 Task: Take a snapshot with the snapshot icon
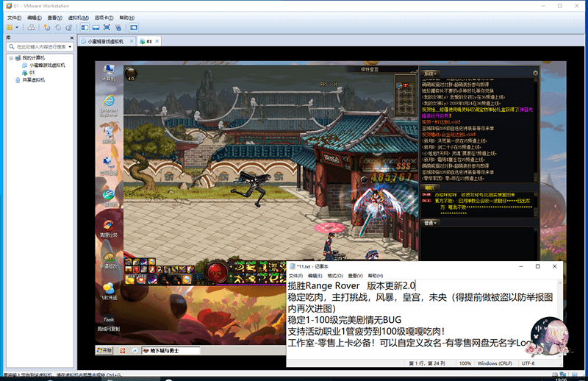pos(47,27)
